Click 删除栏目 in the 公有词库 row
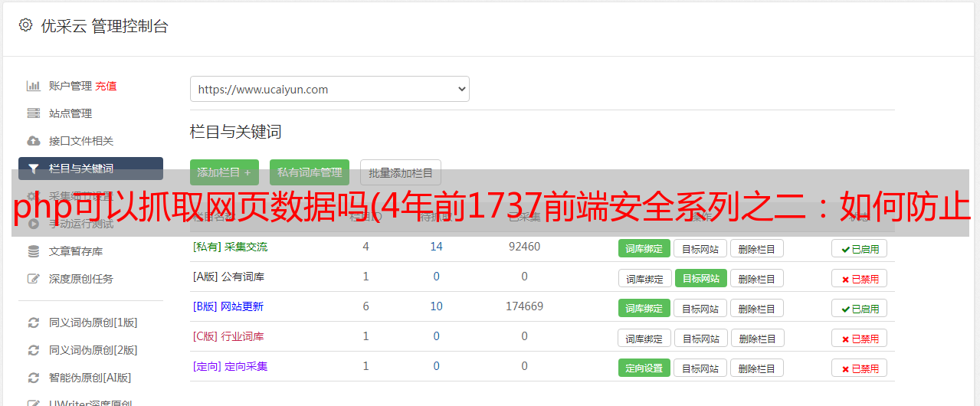 coord(757,278)
